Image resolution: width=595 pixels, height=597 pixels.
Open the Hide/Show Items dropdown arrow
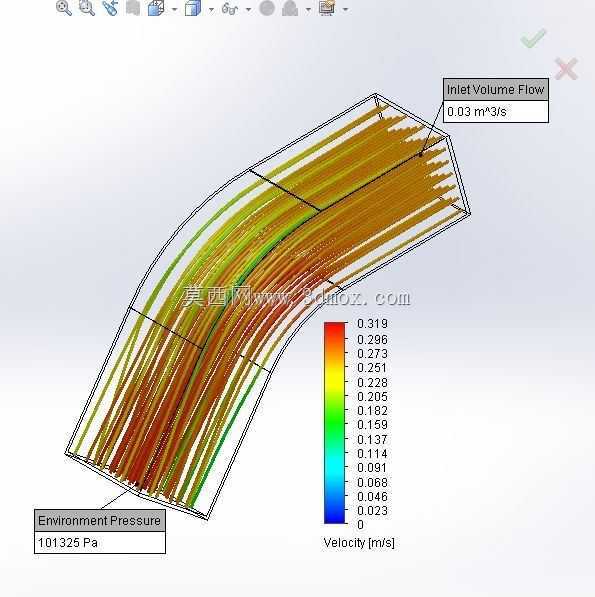click(248, 9)
